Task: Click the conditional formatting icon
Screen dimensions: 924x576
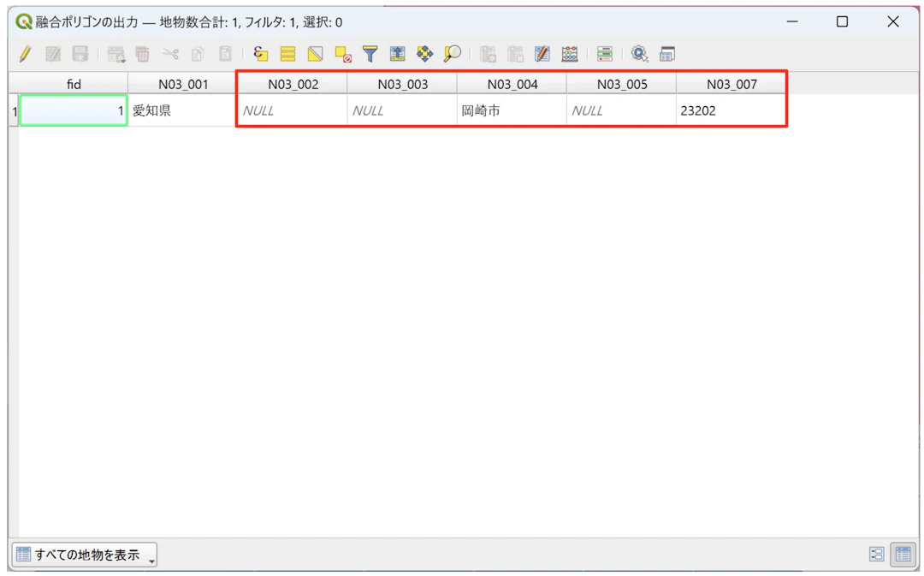Action: coord(605,54)
